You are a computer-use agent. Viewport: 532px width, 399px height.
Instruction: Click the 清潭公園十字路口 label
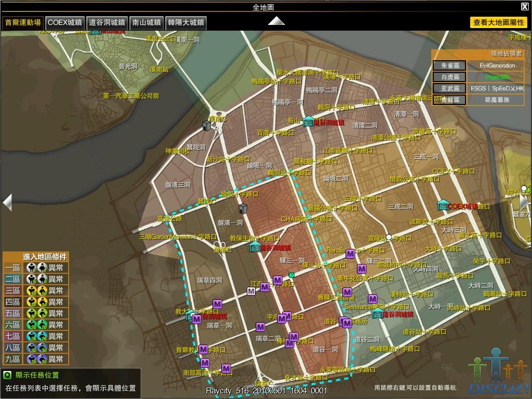(x=395, y=137)
